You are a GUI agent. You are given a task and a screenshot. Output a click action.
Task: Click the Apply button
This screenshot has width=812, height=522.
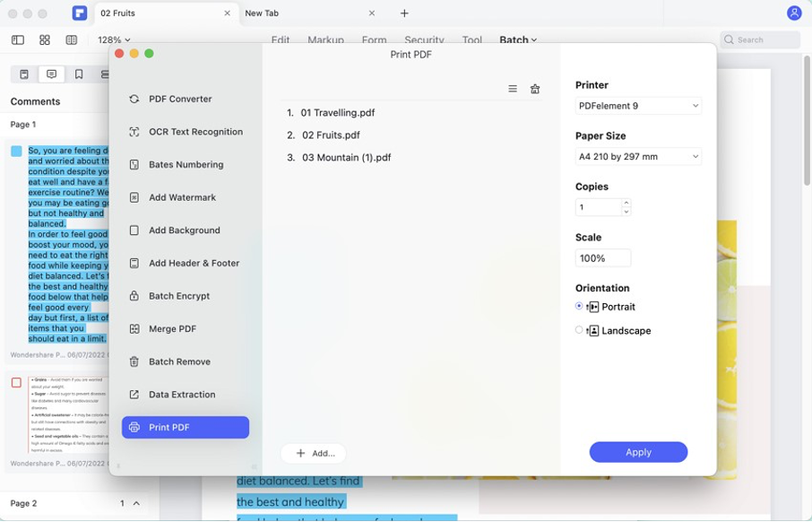638,452
